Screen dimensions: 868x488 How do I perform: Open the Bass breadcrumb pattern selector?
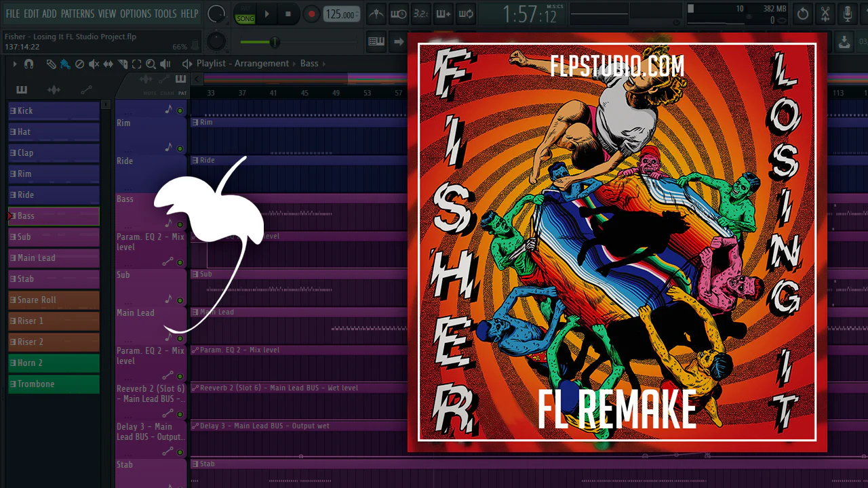pos(309,64)
